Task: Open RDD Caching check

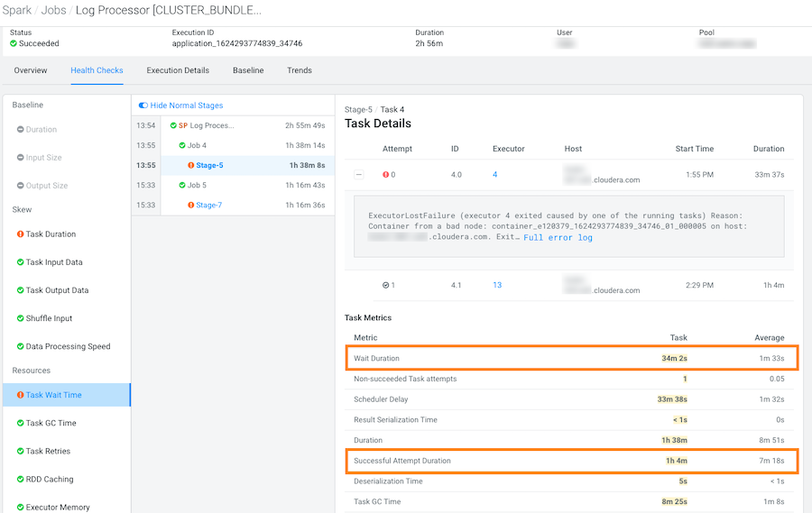Action: point(50,480)
